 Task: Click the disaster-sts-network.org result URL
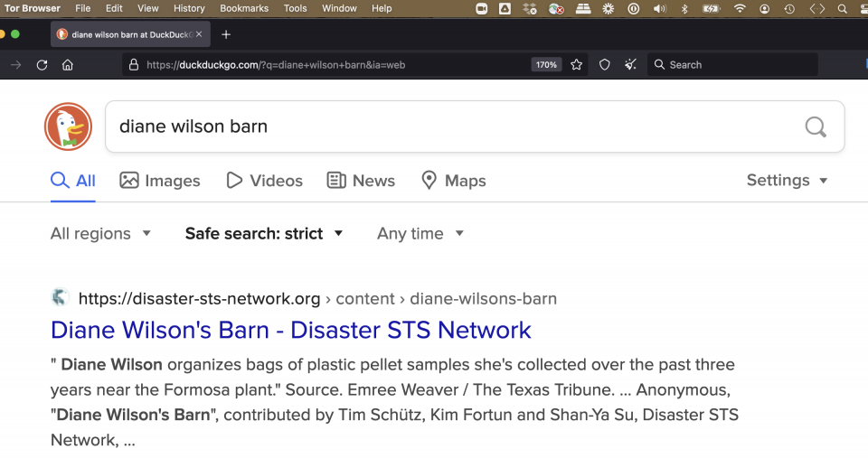coord(317,299)
